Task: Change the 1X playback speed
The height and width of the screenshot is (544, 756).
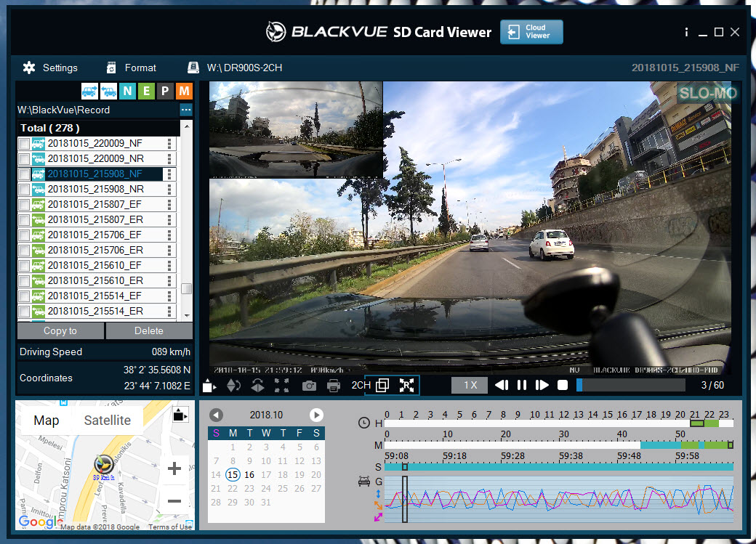Action: [x=470, y=385]
